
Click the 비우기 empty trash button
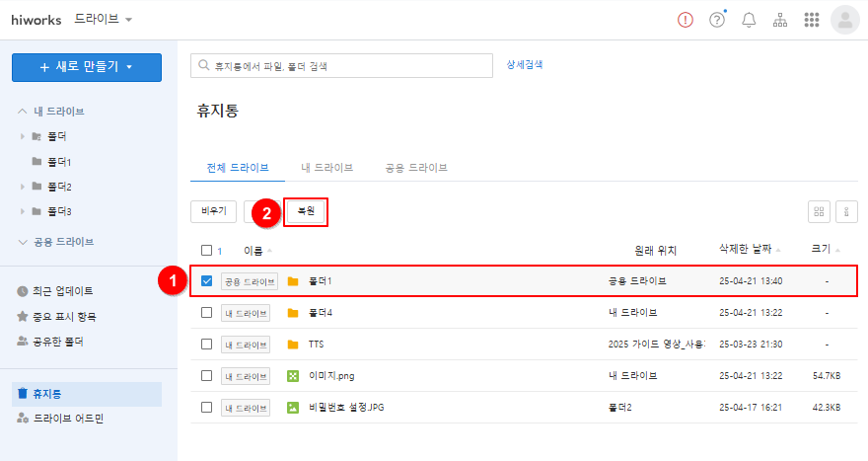pos(213,211)
